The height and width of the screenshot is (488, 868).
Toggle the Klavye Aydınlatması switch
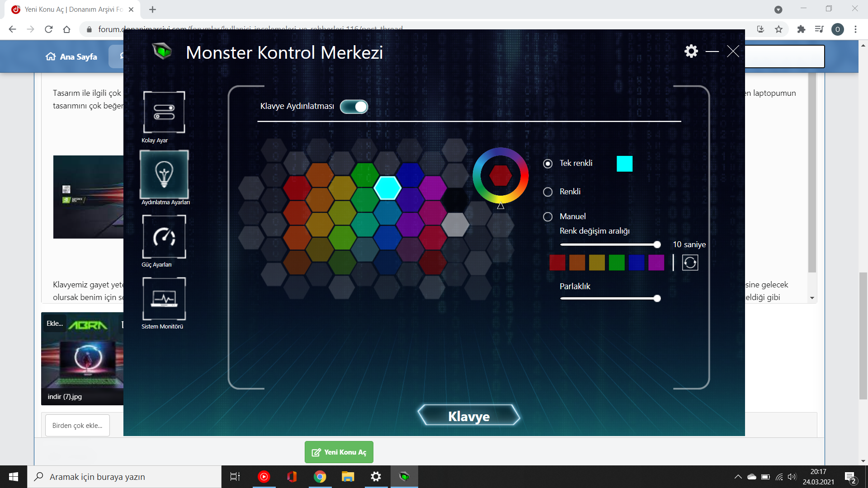click(354, 107)
